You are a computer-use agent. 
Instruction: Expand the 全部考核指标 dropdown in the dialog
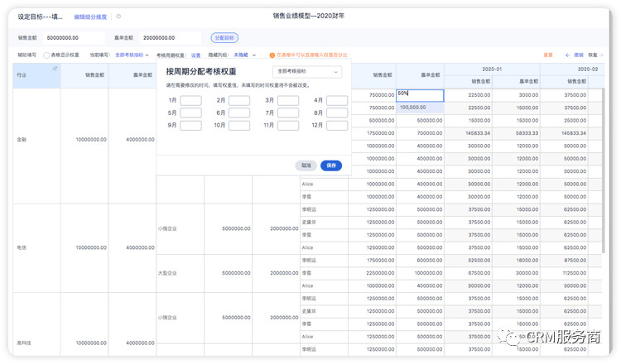click(307, 72)
